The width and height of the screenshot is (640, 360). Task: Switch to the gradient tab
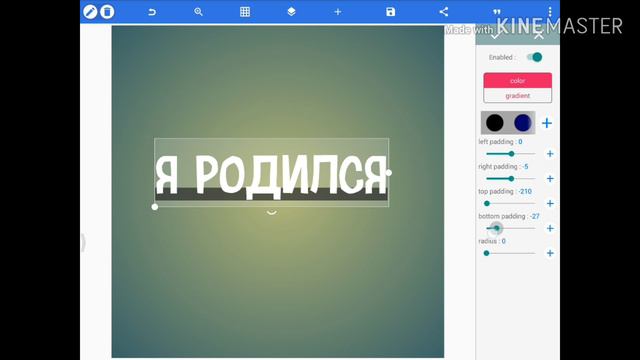click(x=518, y=96)
